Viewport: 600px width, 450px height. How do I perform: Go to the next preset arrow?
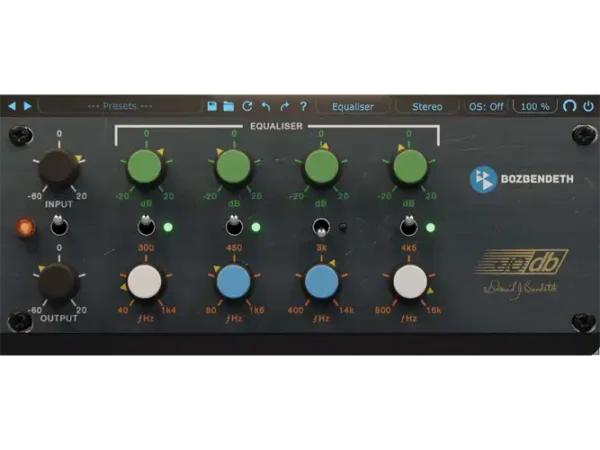point(28,106)
